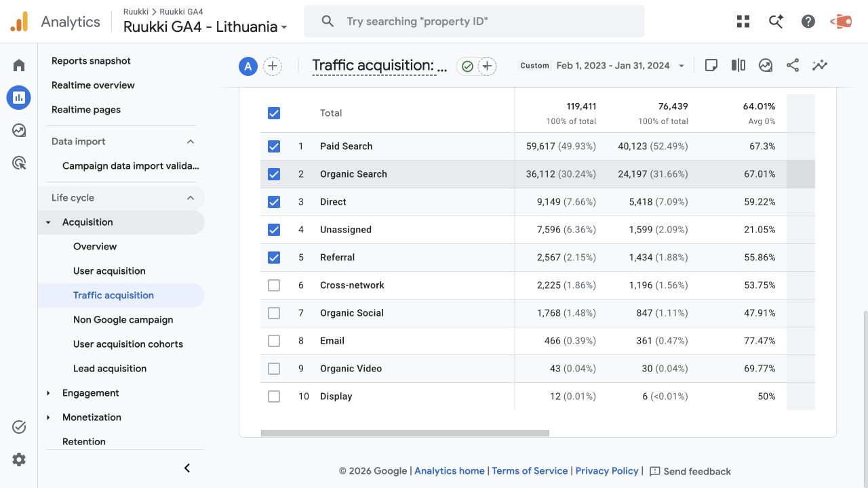Check the Cross-network row checkbox
This screenshot has height=488, width=868.
[274, 285]
